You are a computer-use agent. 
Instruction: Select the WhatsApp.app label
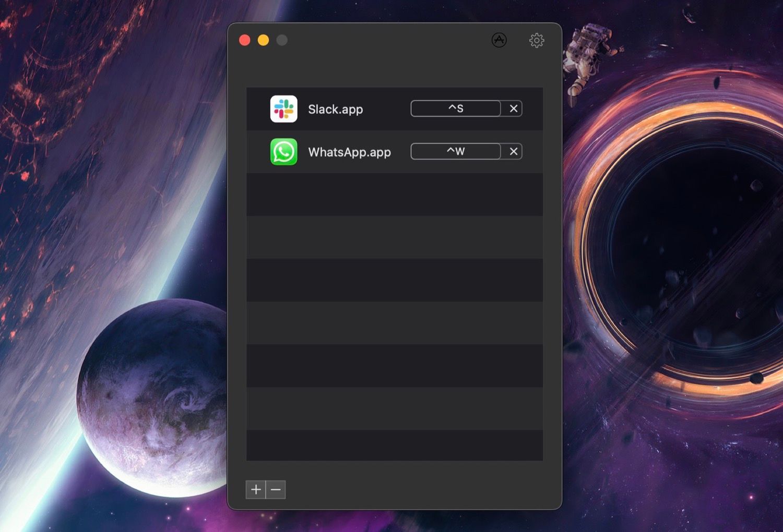click(x=350, y=152)
